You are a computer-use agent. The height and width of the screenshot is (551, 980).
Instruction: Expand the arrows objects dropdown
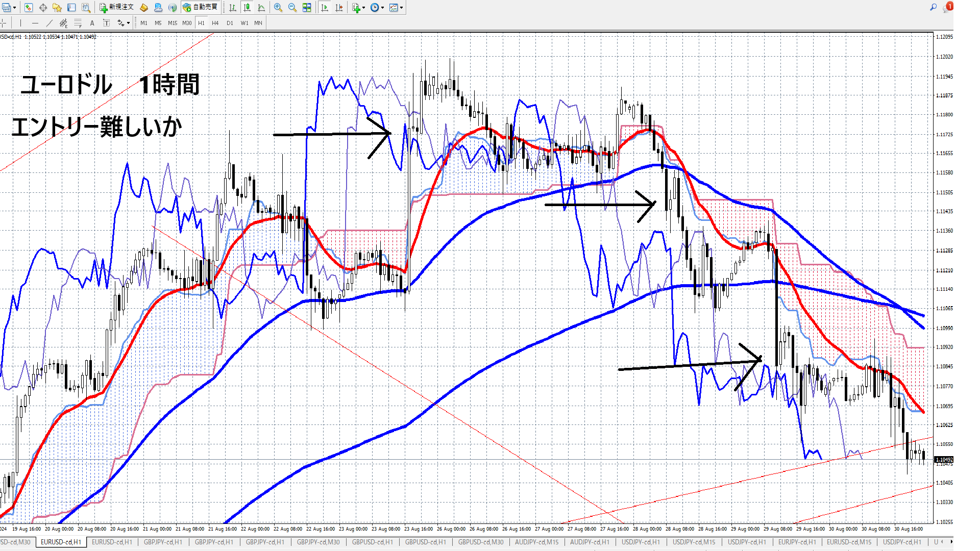(x=128, y=23)
